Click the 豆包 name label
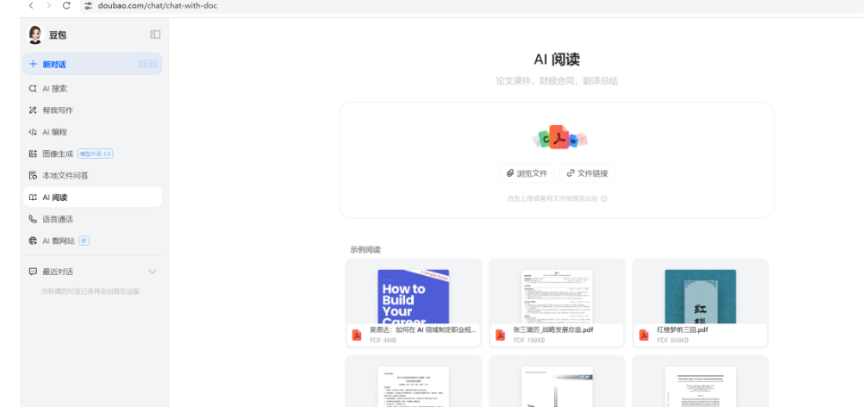 [58, 34]
